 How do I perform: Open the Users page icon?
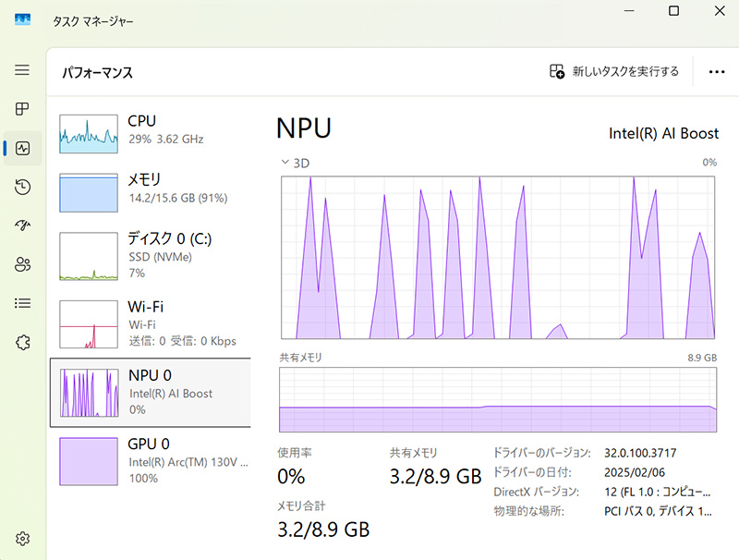click(22, 264)
